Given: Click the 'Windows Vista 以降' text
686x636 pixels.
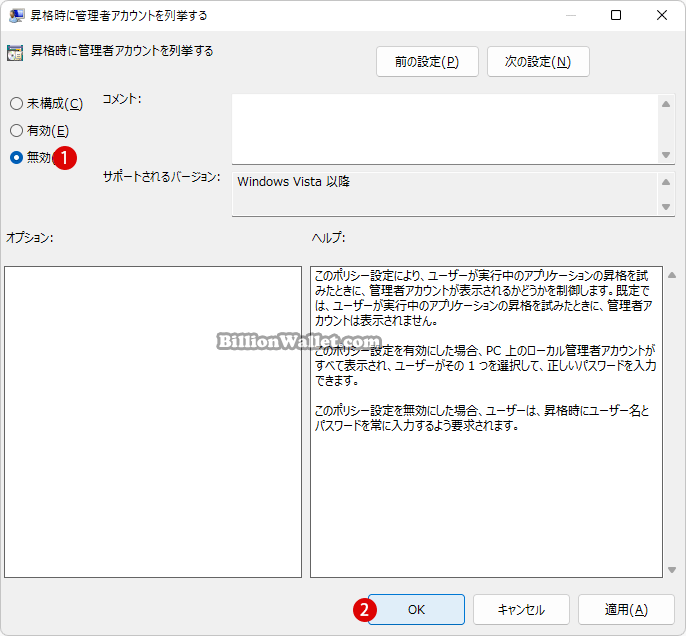Looking at the screenshot, I should coord(294,182).
